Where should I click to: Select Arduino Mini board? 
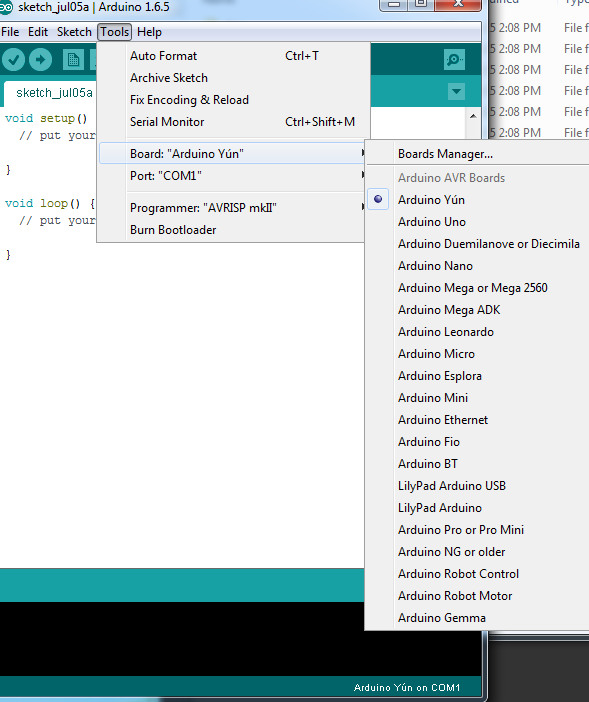coord(479,398)
